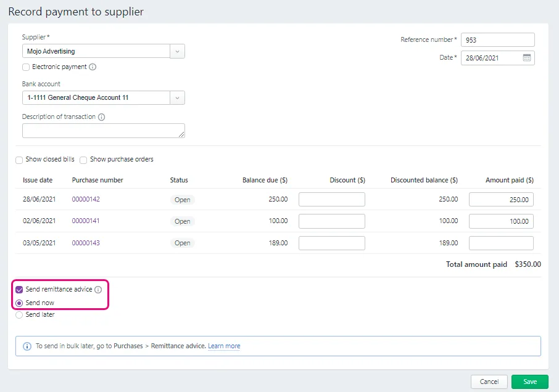559x392 pixels.
Task: Click the resize handle of the description box
Action: 181,134
